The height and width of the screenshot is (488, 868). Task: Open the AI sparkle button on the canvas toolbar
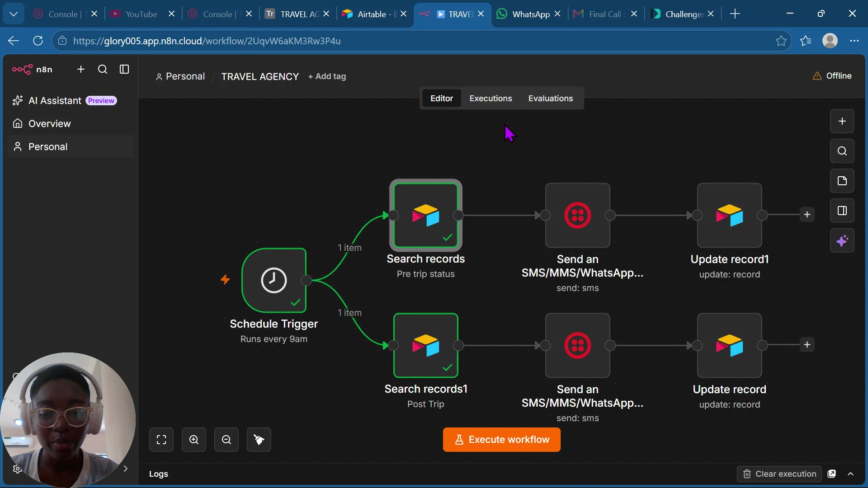coord(842,240)
